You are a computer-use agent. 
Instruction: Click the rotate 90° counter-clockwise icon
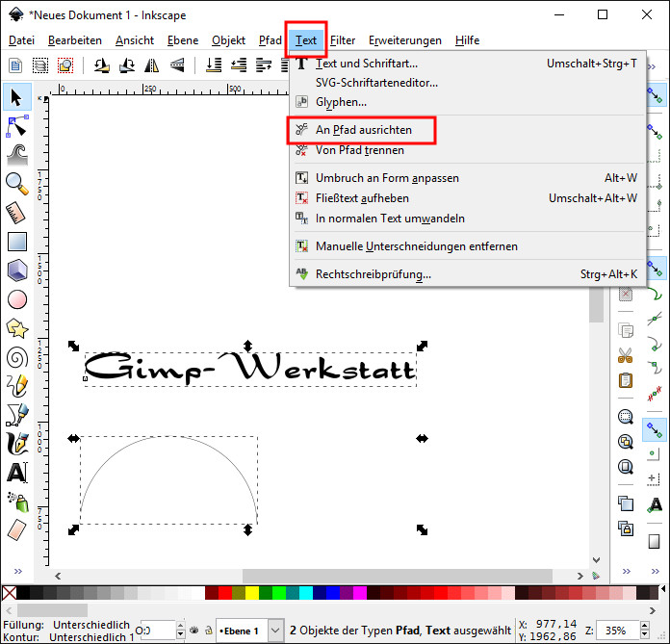(102, 65)
